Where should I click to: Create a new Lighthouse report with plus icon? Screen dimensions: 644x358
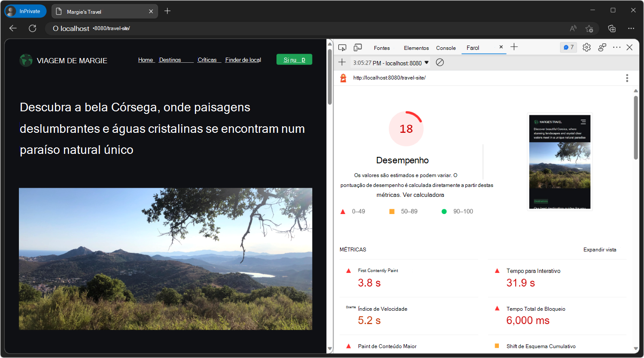[342, 63]
